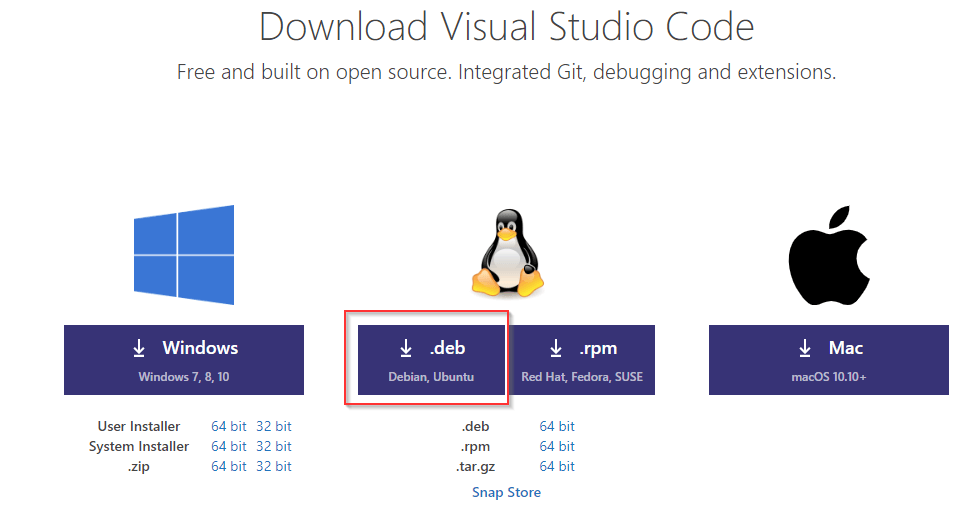Open User Installer 32 bit link
970x510 pixels.
click(273, 426)
